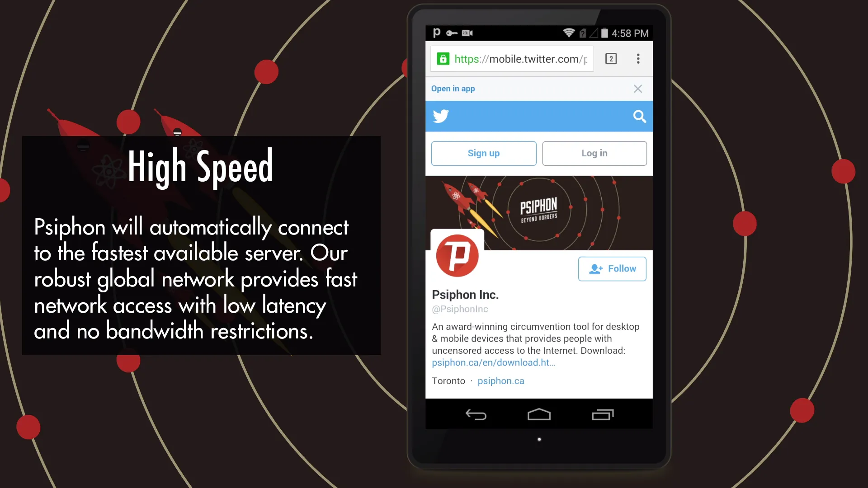Click the Android home button icon
This screenshot has height=488, width=868.
(539, 415)
